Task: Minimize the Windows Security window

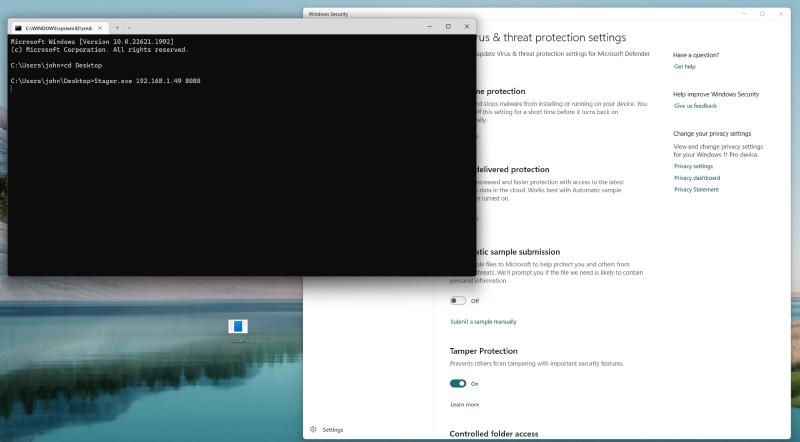Action: (x=744, y=14)
